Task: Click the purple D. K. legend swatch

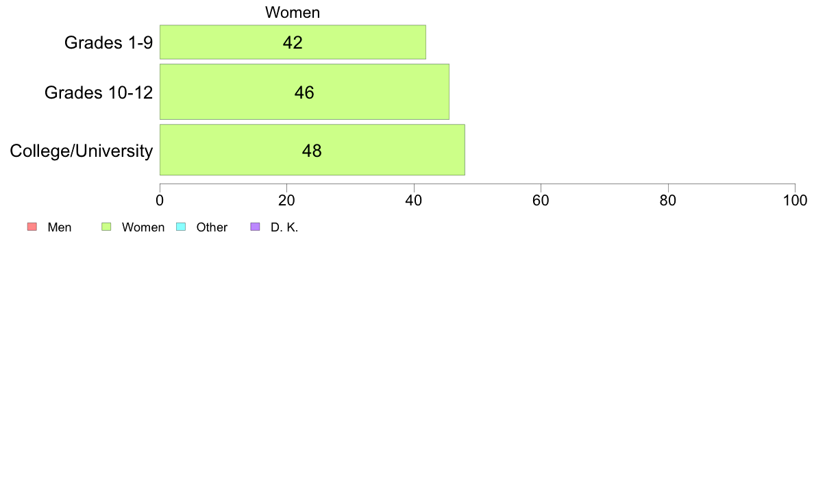Action: click(x=255, y=227)
